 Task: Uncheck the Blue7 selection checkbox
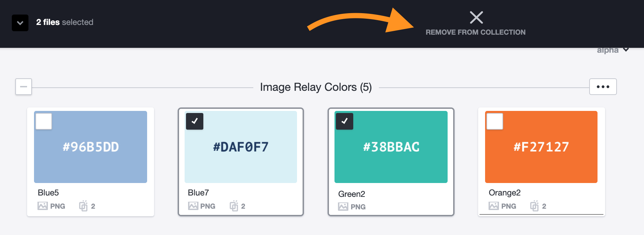(195, 121)
